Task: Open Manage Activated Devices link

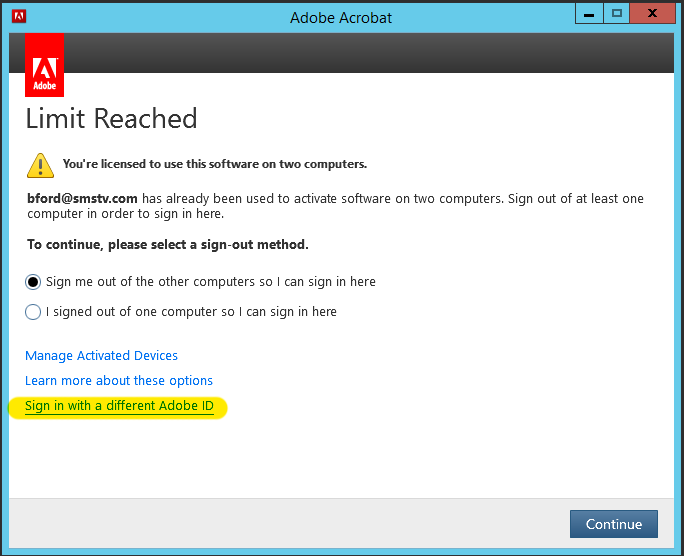Action: pos(102,355)
